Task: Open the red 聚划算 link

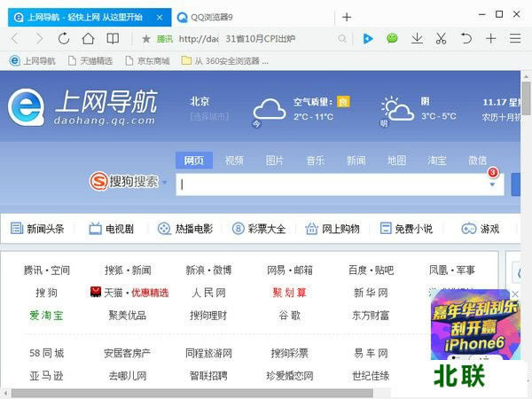Action: (290, 293)
